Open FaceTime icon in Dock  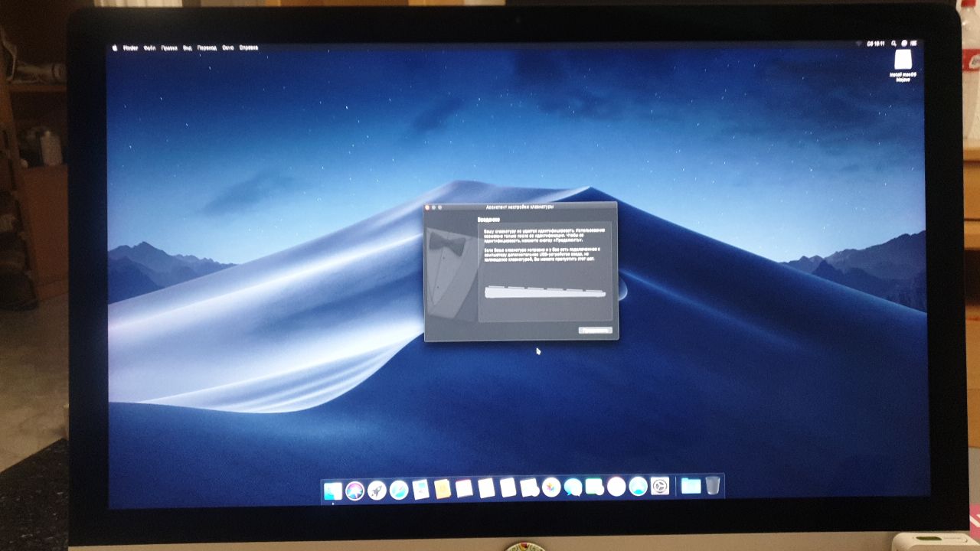point(594,487)
